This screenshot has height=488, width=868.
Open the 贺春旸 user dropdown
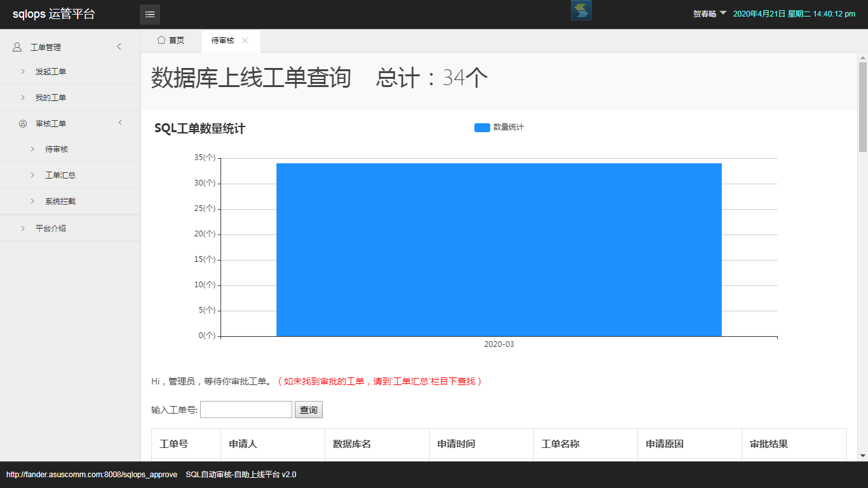pos(710,13)
